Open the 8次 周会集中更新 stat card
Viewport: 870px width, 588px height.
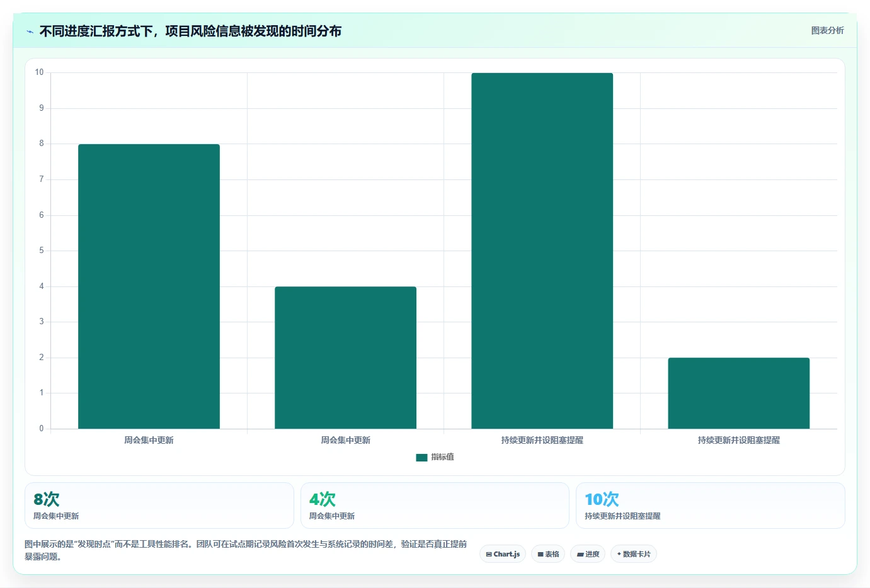pyautogui.click(x=159, y=506)
